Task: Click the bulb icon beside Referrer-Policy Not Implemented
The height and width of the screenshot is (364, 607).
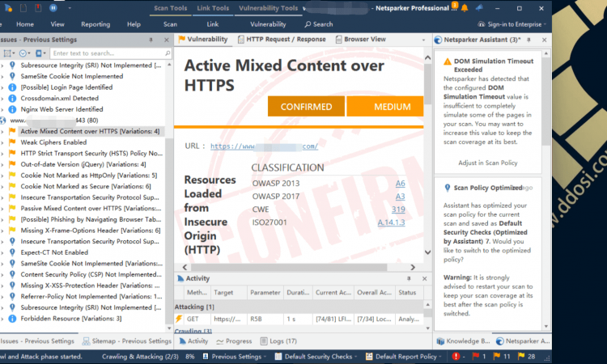Action: (x=12, y=296)
